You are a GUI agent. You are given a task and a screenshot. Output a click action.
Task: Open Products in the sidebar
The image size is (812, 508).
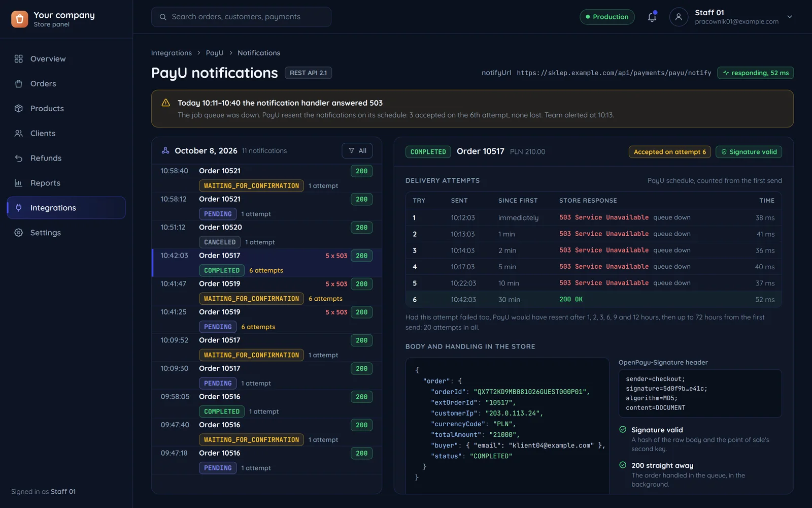[66, 109]
